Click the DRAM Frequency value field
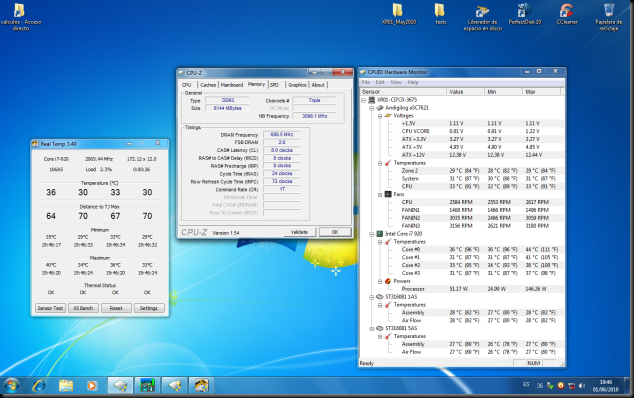Image resolution: width=634 pixels, height=398 pixels. [x=282, y=135]
